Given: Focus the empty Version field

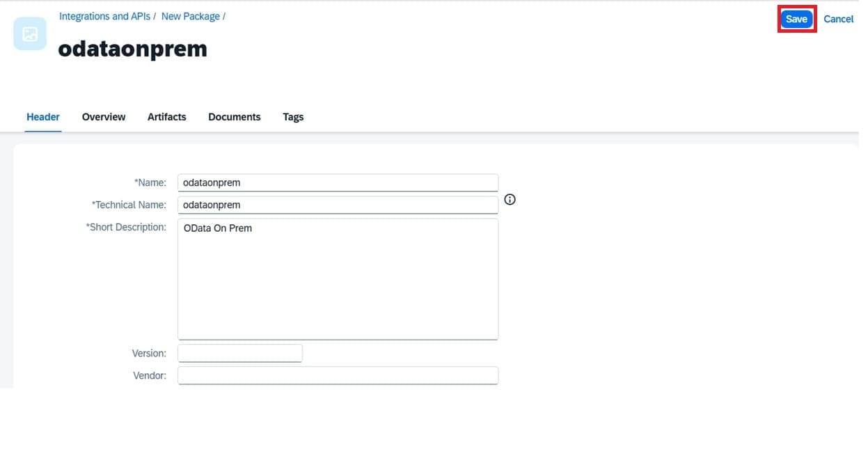Looking at the screenshot, I should tap(240, 353).
